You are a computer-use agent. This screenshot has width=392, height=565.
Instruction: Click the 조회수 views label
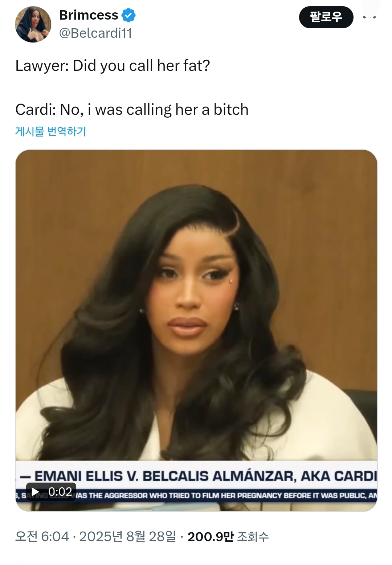(253, 536)
